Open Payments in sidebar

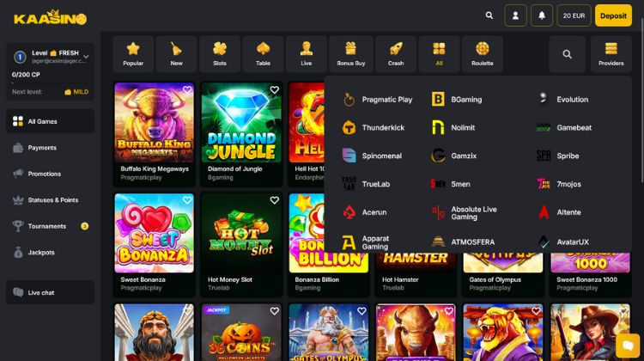[50, 148]
